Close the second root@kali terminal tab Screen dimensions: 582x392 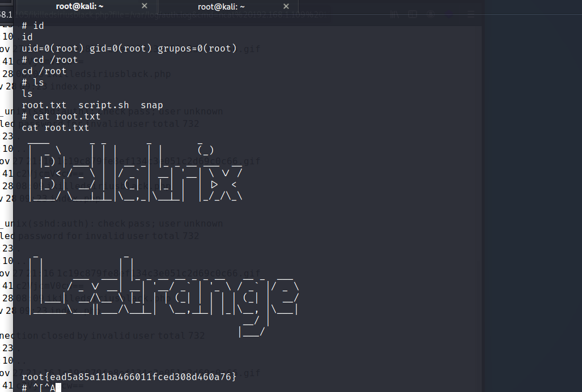(286, 6)
